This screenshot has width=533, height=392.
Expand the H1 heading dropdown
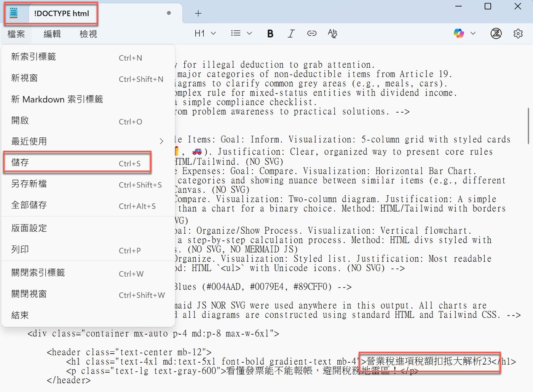(205, 33)
